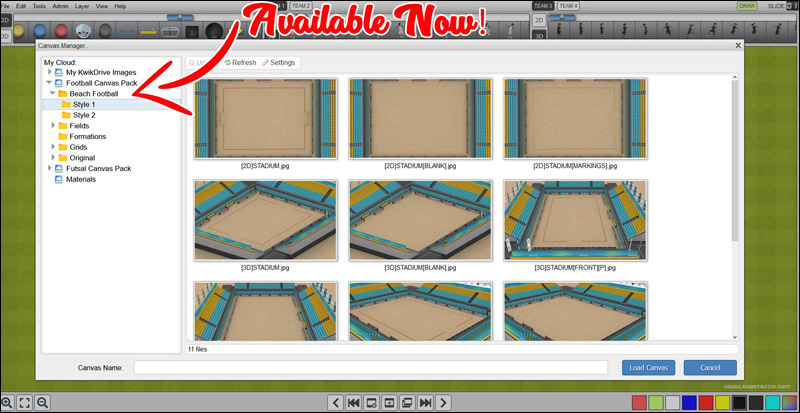Open the Layer menu
Viewport: 800px width, 413px height.
(82, 6)
